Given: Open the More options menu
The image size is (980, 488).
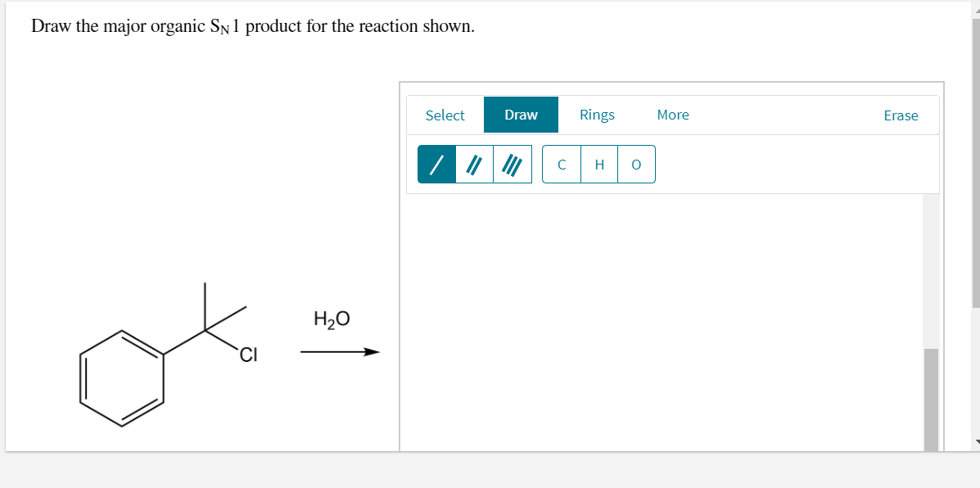Looking at the screenshot, I should point(672,115).
